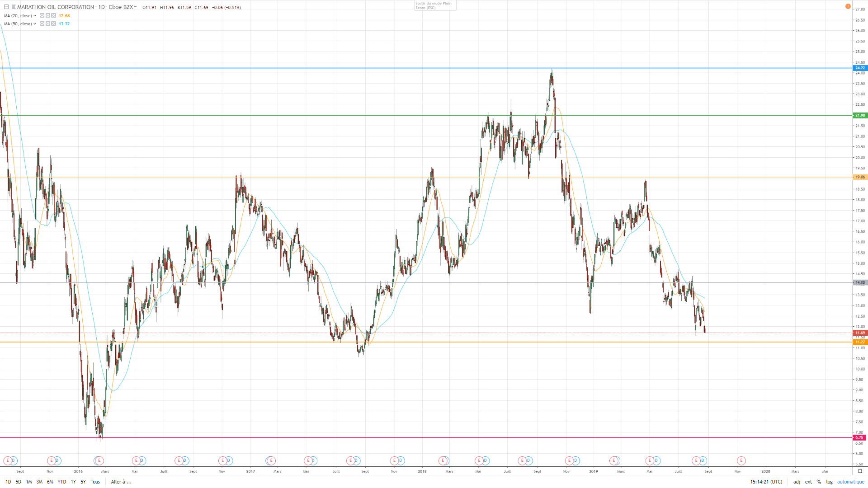
Task: Click the 2016 label on the time axis
Action: 78,471
